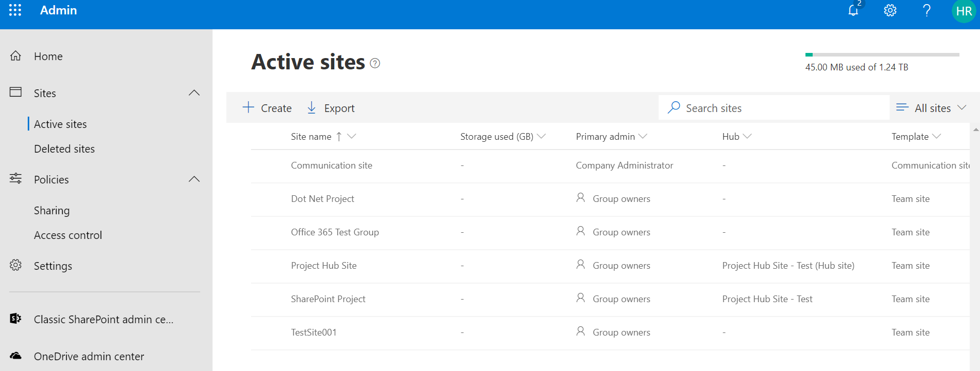Collapse the Sites navigation section
Viewport: 980px width, 371px height.
tap(194, 93)
